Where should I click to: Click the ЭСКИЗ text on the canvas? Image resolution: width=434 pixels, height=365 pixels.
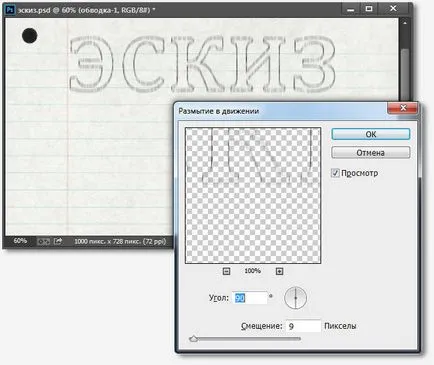click(202, 64)
